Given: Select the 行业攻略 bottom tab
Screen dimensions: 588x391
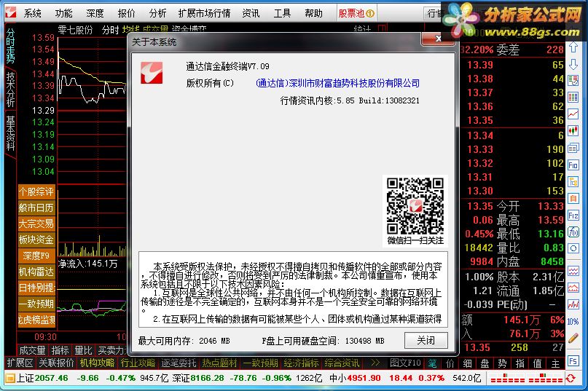Looking at the screenshot, I should point(138,363).
